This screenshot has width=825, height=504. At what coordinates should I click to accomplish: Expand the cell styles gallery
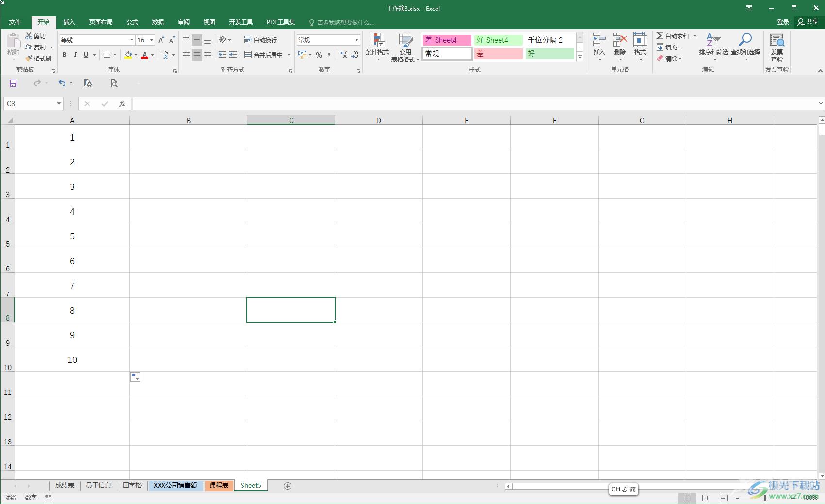click(580, 57)
